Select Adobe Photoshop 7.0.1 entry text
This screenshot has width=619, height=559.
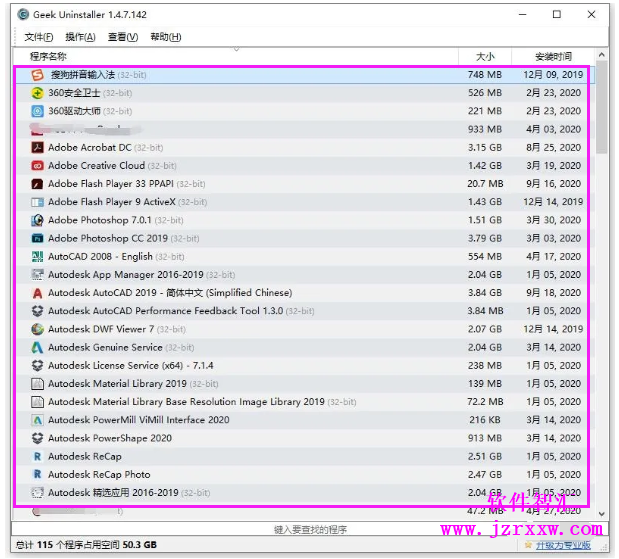(x=100, y=220)
